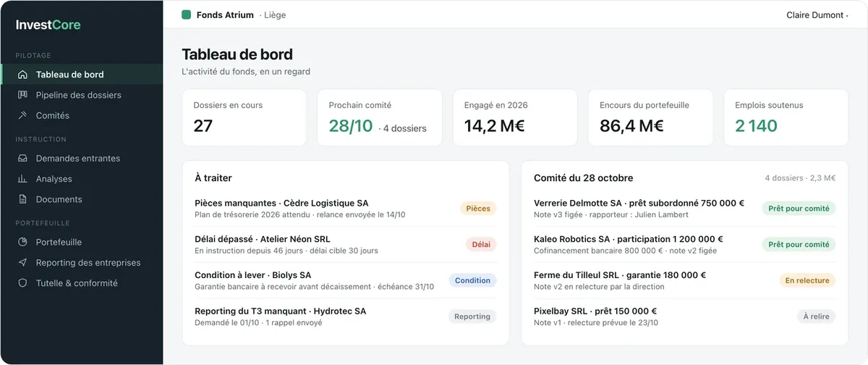Screen dimensions: 868x365
Task: Click the pipeline icon beside Pipeline des dossiers
Action: 22,95
